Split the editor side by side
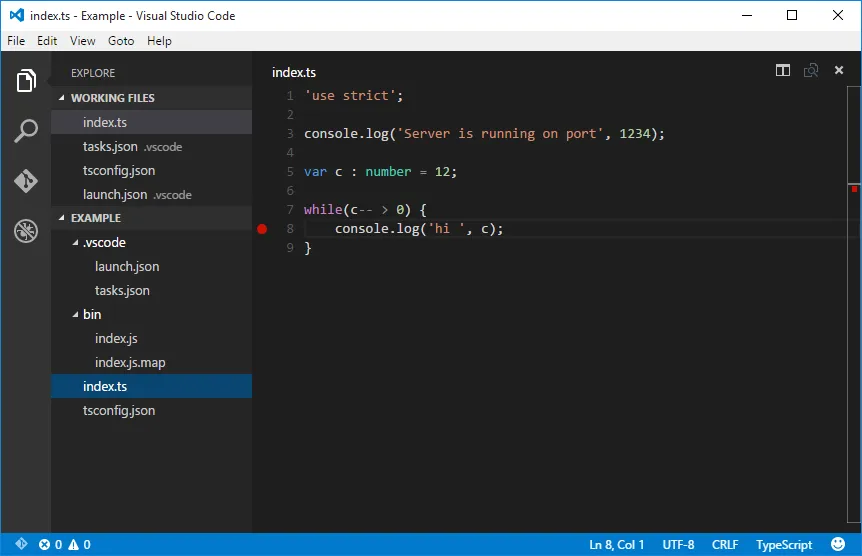The image size is (862, 556). point(783,70)
